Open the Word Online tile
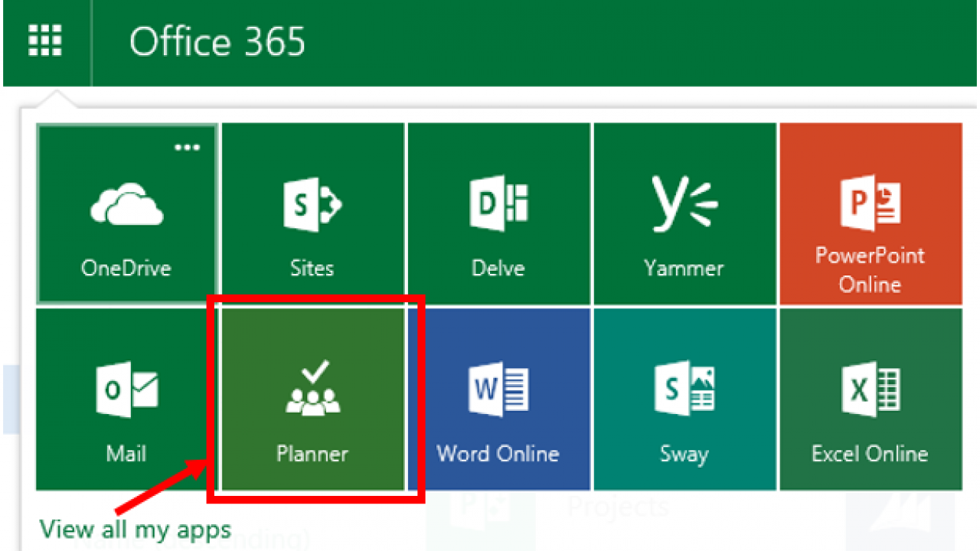 498,399
